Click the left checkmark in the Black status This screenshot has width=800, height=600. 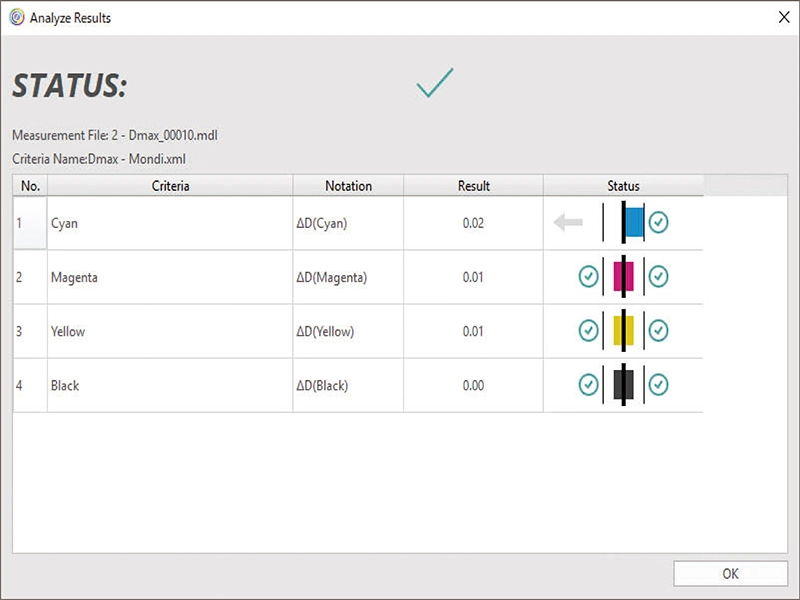coord(590,386)
